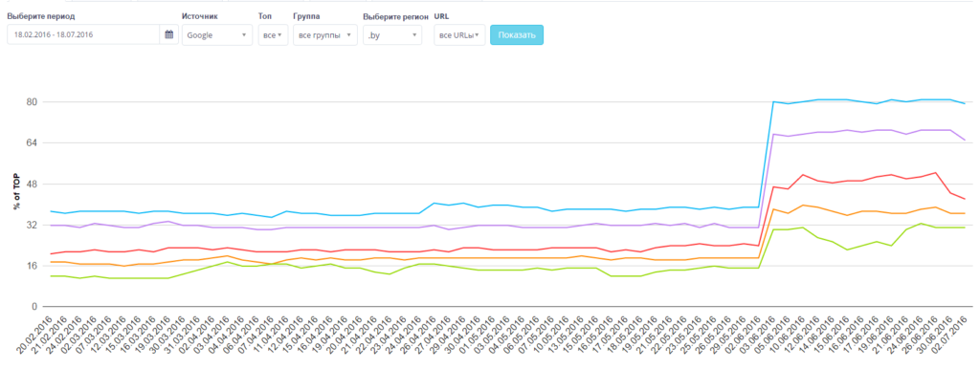
Task: Click the Показать button
Action: point(517,35)
